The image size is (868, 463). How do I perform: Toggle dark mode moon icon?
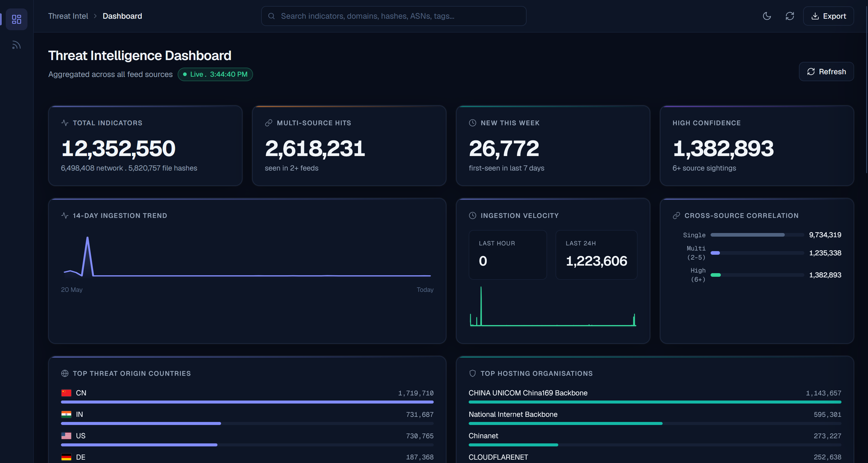coord(767,16)
